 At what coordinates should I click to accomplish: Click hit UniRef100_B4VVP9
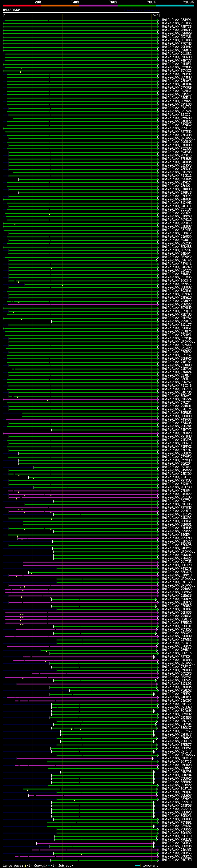tap(176, 470)
